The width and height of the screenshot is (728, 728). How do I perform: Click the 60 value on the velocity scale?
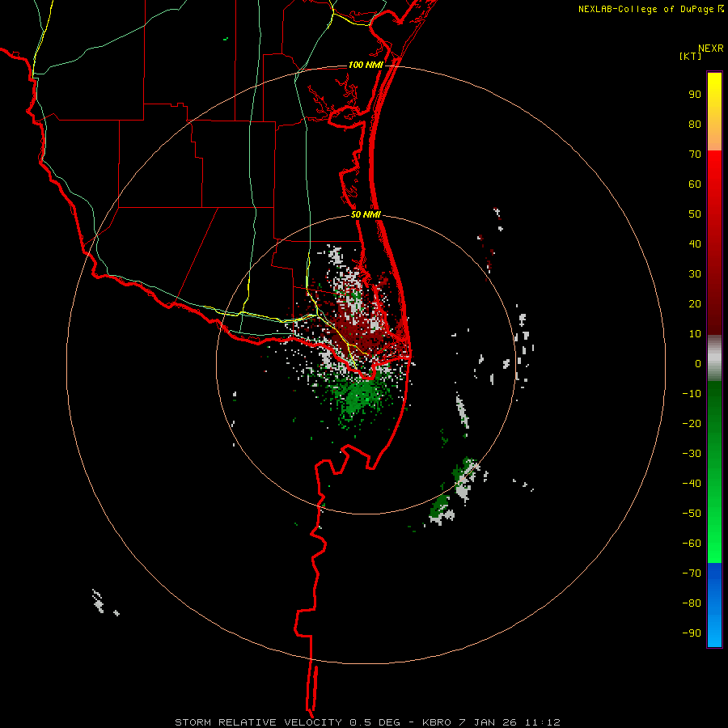[695, 184]
